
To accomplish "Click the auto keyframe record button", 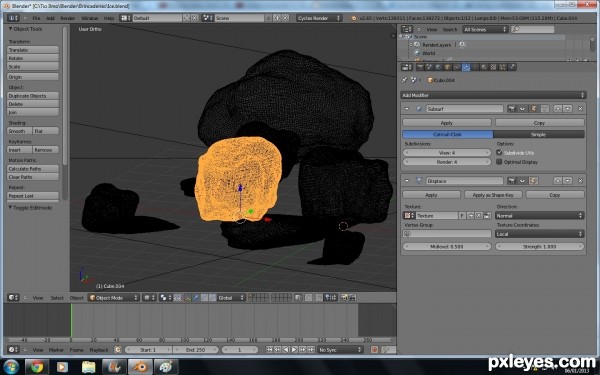I will (374, 350).
